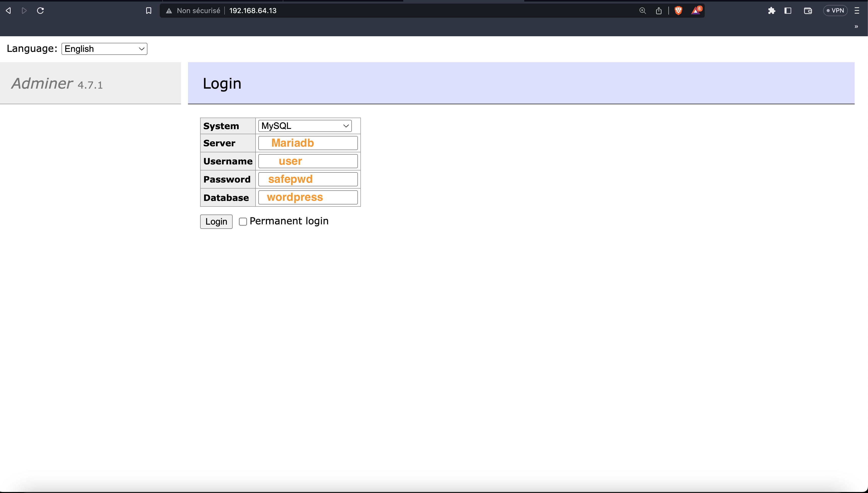Enable the Permanent login checkbox

point(243,221)
